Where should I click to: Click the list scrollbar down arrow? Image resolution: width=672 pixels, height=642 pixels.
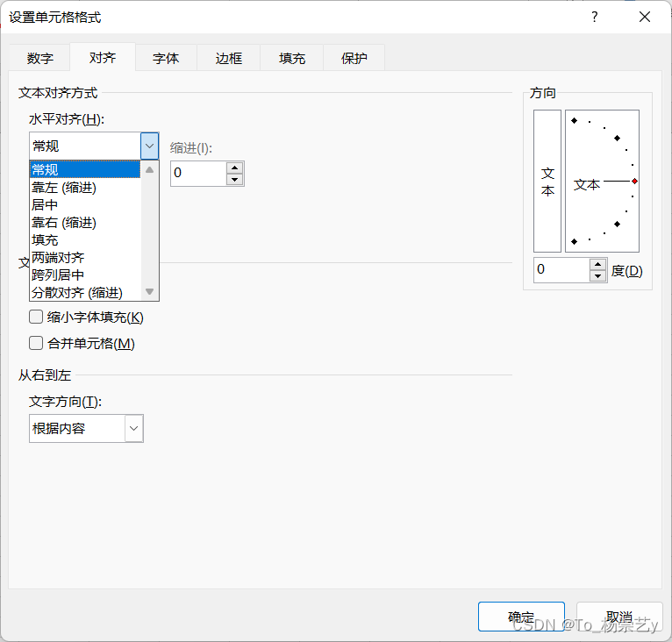point(149,291)
